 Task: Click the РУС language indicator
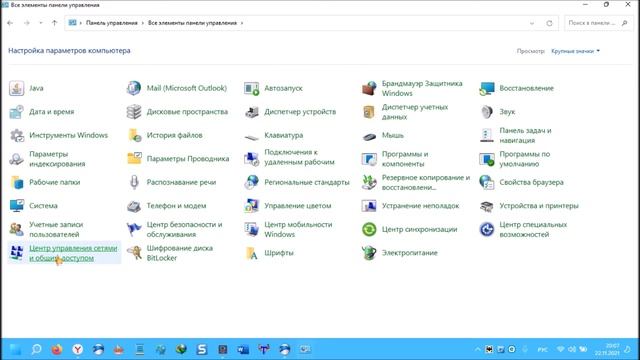[542, 350]
